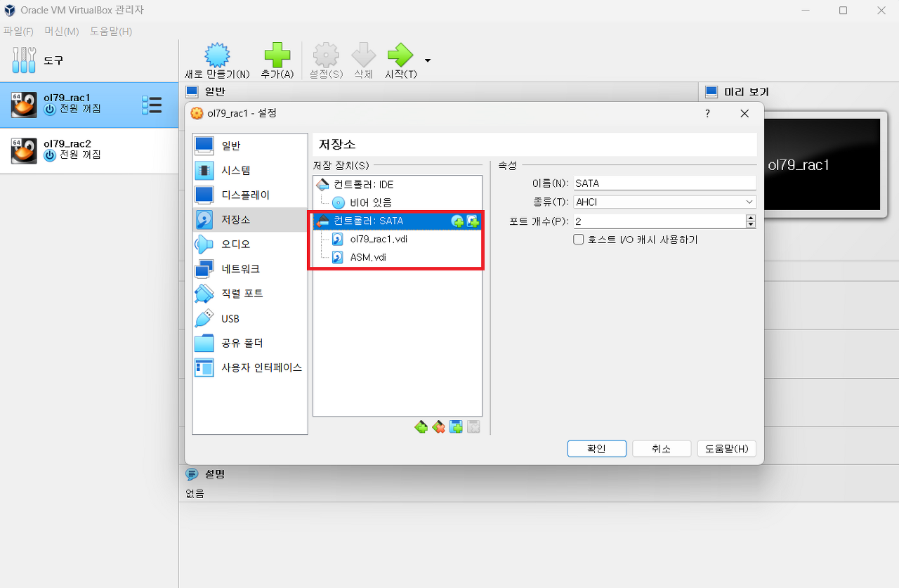Open 공유 폴더 settings category
This screenshot has width=899, height=588.
[250, 343]
